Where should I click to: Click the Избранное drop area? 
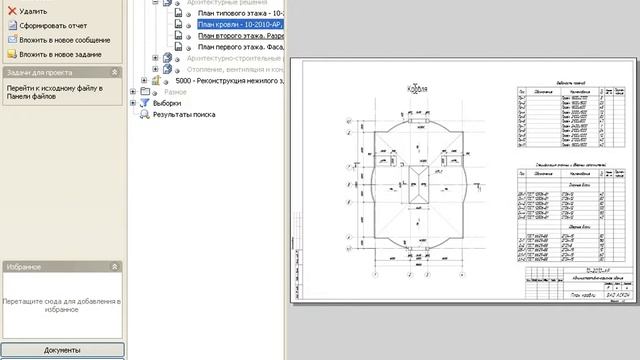tap(62, 305)
